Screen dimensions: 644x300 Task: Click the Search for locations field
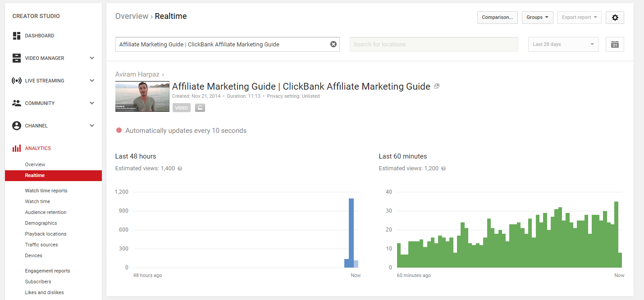(x=434, y=44)
